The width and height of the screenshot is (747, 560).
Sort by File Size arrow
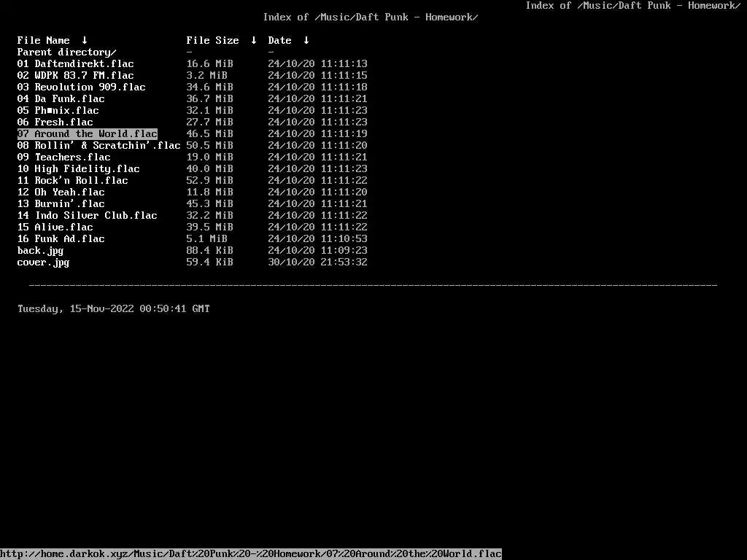(x=254, y=41)
